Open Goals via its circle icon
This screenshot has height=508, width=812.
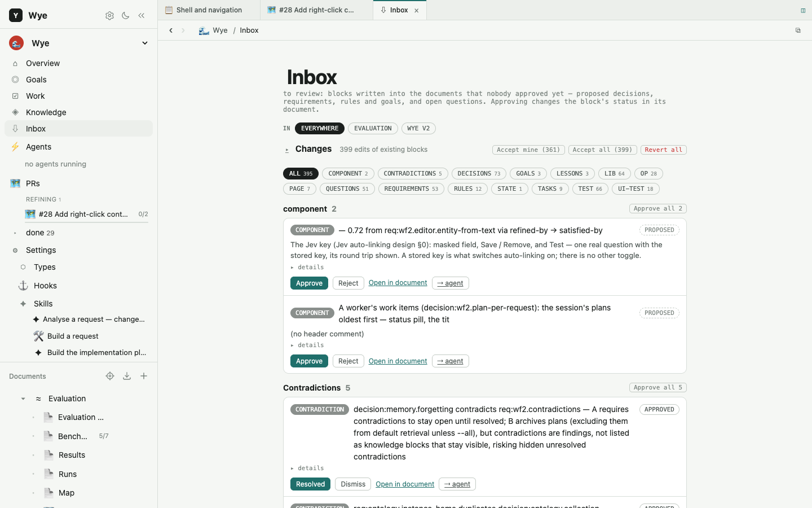click(x=15, y=80)
